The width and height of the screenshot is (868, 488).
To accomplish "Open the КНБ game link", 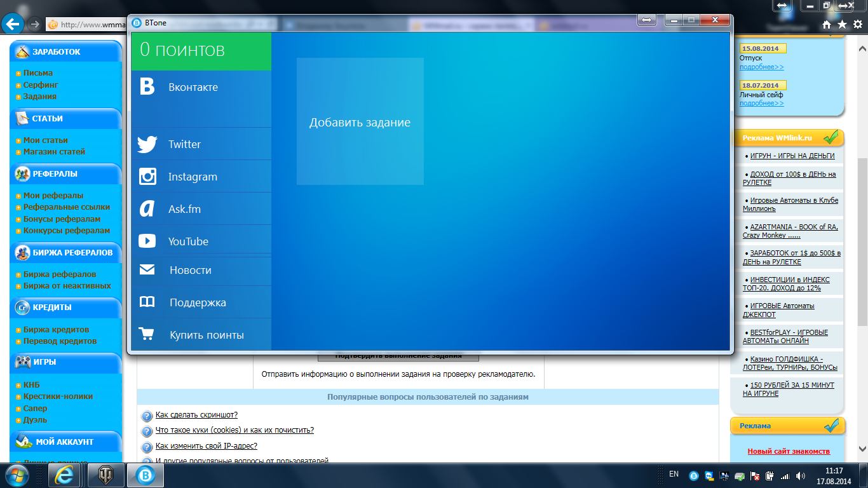I will (x=31, y=385).
